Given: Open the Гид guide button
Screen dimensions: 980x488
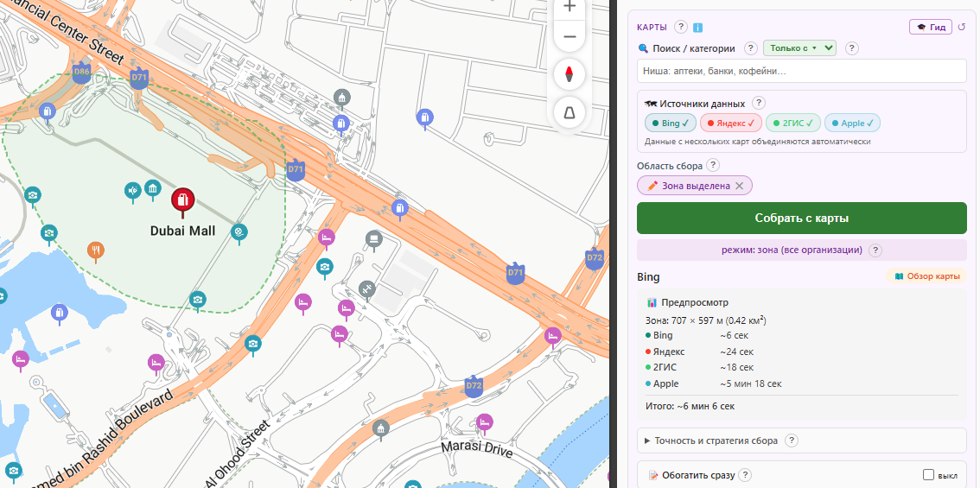Looking at the screenshot, I should pos(931,27).
